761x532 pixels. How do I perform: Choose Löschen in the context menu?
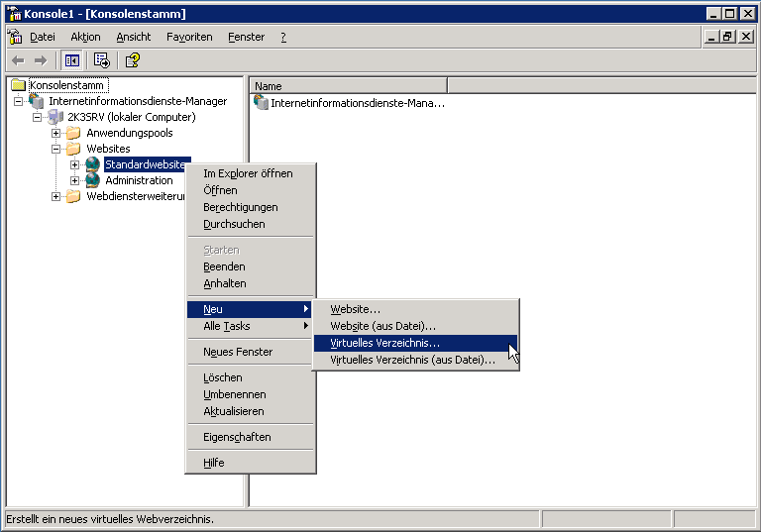[x=249, y=377]
